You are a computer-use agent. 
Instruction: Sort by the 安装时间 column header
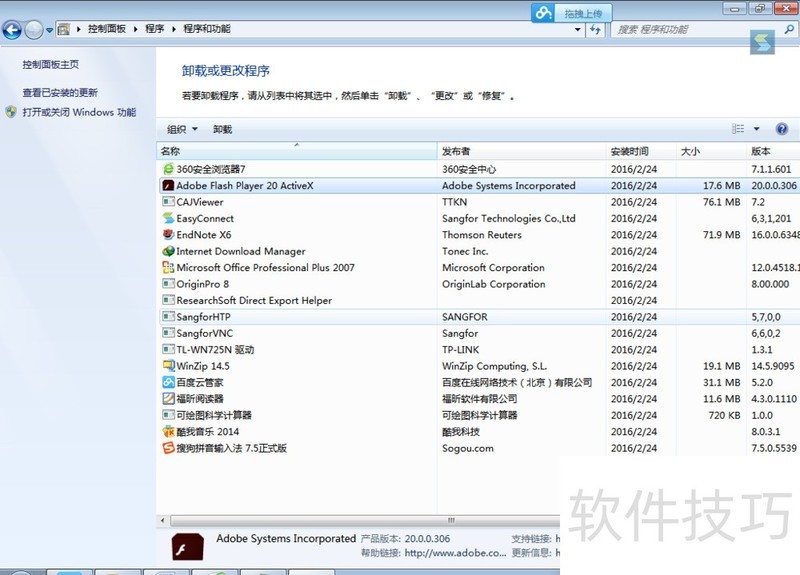click(x=641, y=151)
